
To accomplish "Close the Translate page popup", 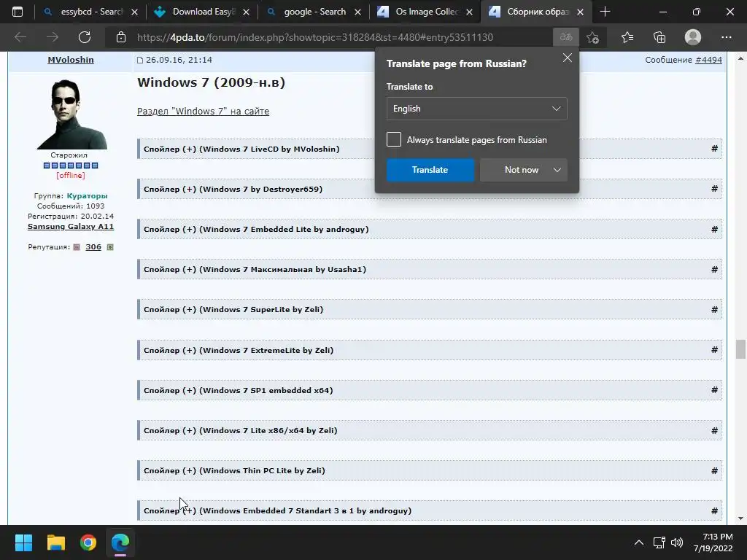I will (567, 58).
